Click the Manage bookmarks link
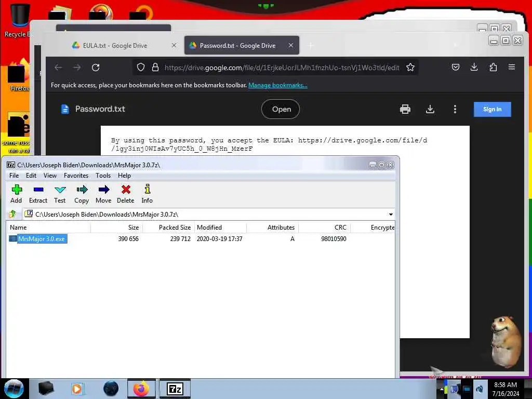 277,85
